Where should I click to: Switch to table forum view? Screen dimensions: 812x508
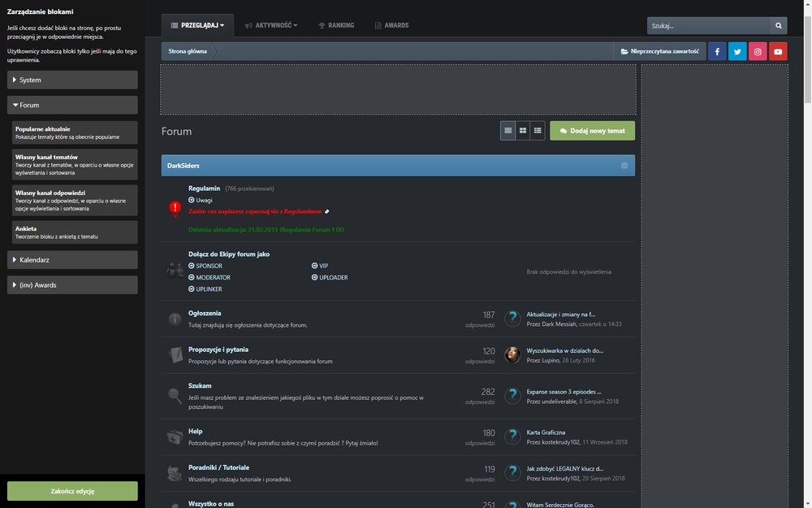click(508, 130)
